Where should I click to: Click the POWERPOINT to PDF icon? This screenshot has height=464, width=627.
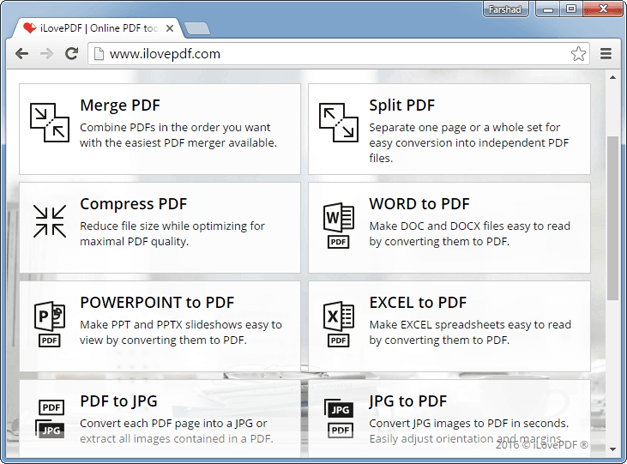50,324
